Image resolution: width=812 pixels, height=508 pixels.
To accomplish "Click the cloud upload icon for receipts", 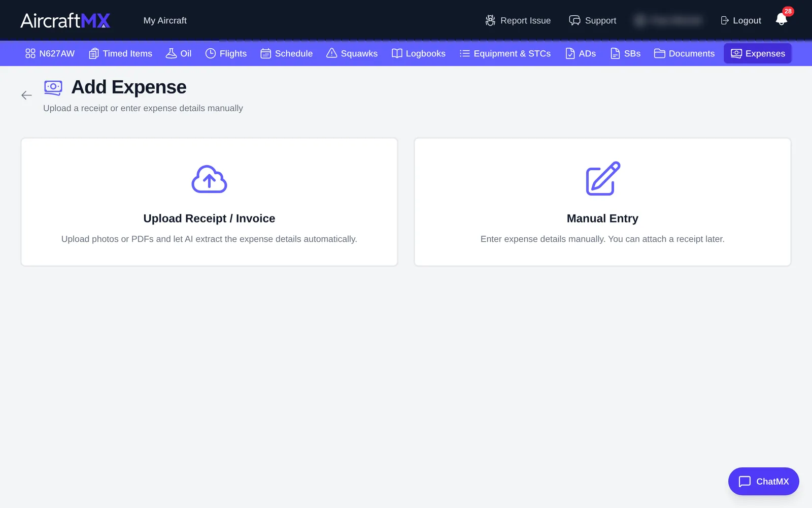I will [x=209, y=179].
